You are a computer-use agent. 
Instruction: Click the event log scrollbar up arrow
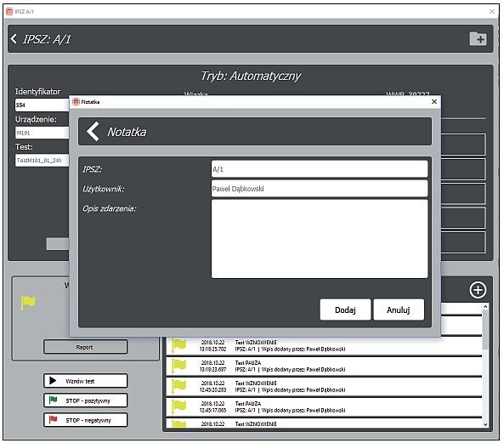(x=485, y=307)
